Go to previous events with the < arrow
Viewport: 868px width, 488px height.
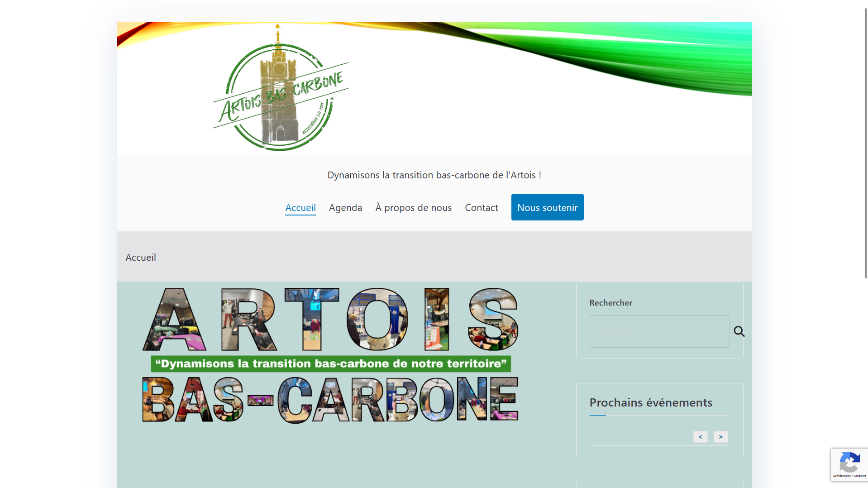click(700, 437)
